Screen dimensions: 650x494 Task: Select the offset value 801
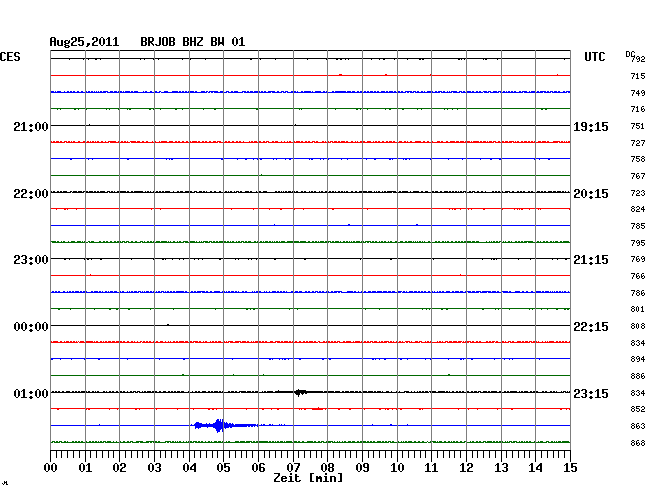click(638, 309)
